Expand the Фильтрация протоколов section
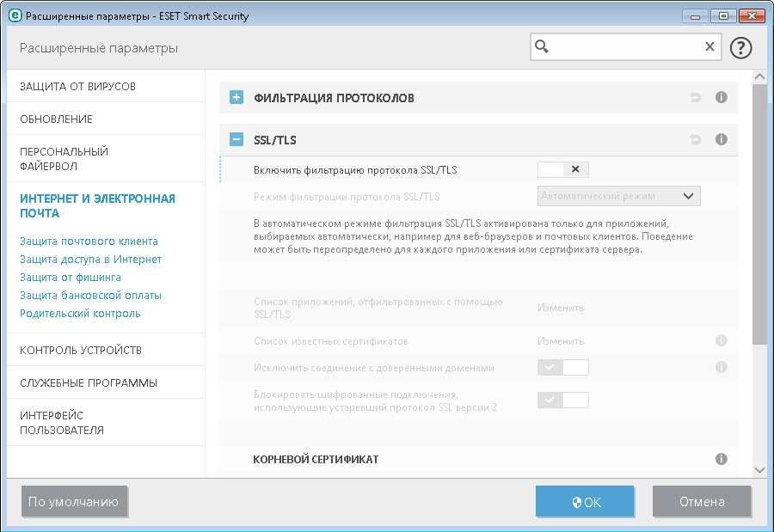This screenshot has height=532, width=774. click(x=236, y=97)
